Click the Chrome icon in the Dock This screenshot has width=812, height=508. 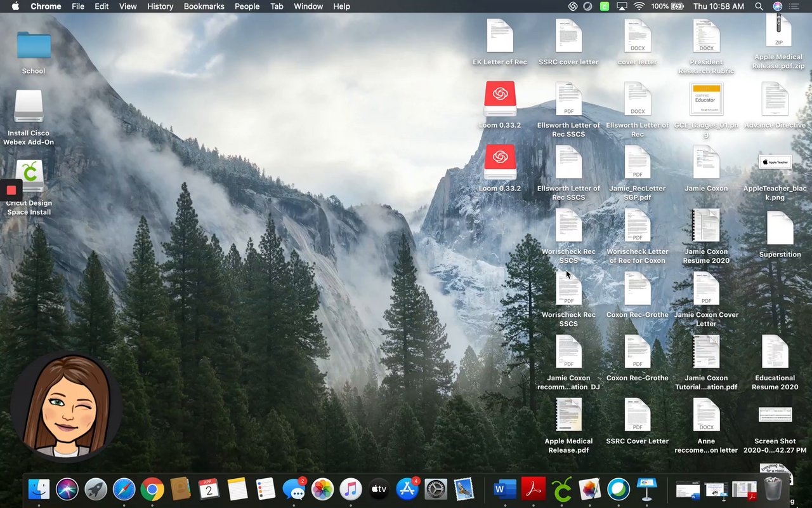152,489
